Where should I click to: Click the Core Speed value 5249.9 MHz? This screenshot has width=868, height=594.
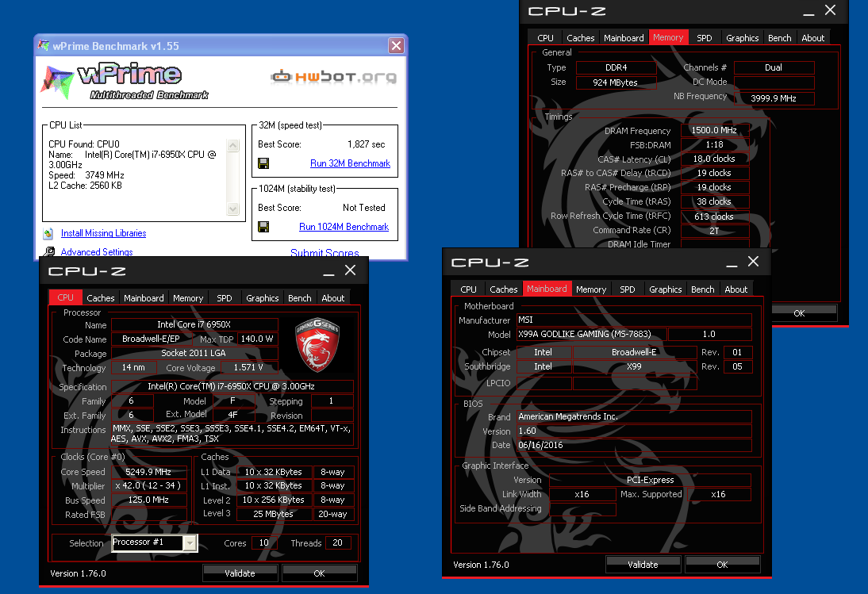pyautogui.click(x=148, y=472)
